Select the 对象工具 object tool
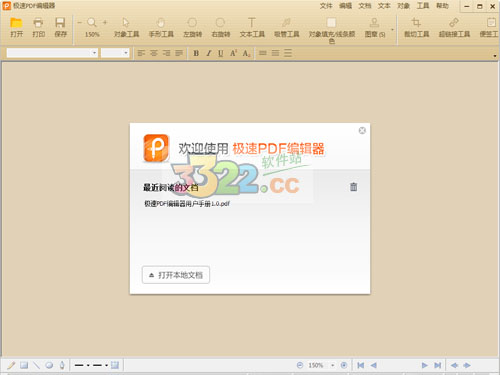 coord(126,27)
